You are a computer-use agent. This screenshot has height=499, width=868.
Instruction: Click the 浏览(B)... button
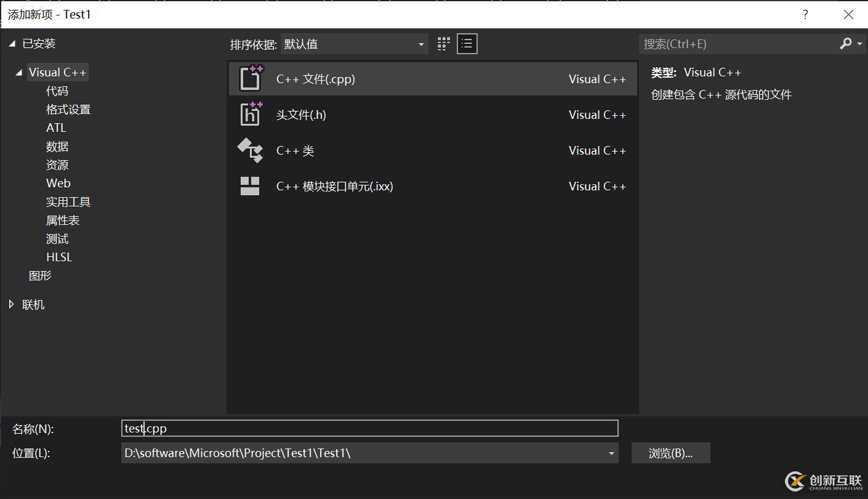(671, 453)
